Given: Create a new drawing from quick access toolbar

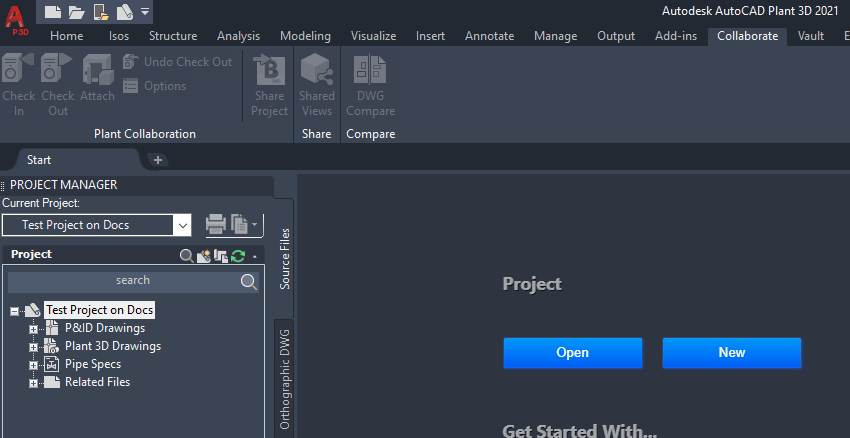Looking at the screenshot, I should click(53, 11).
